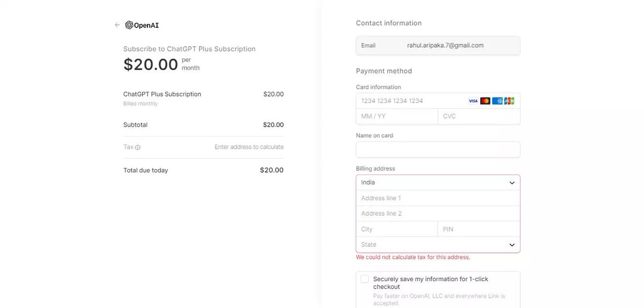644x308 pixels.
Task: Open the India country dropdown
Action: [437, 182]
